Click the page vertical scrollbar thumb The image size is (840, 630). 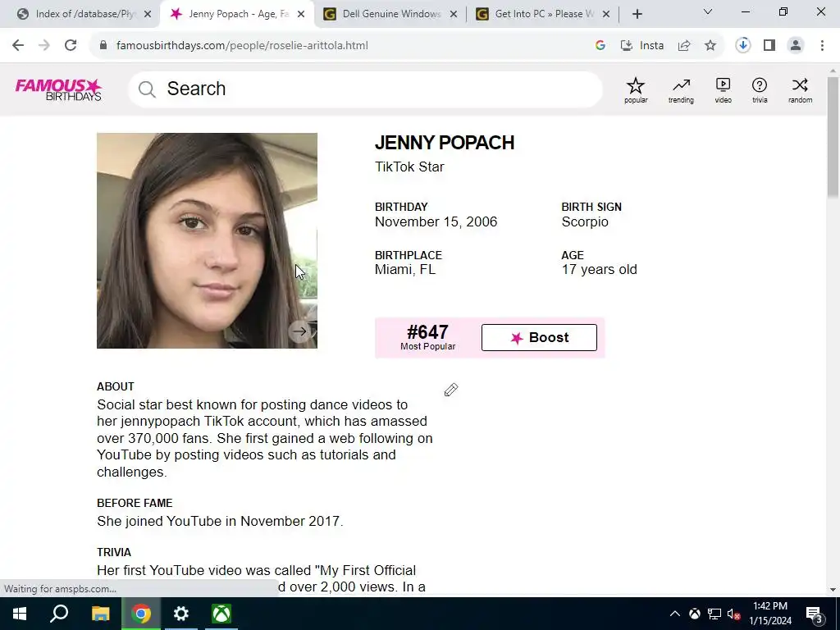click(x=833, y=137)
